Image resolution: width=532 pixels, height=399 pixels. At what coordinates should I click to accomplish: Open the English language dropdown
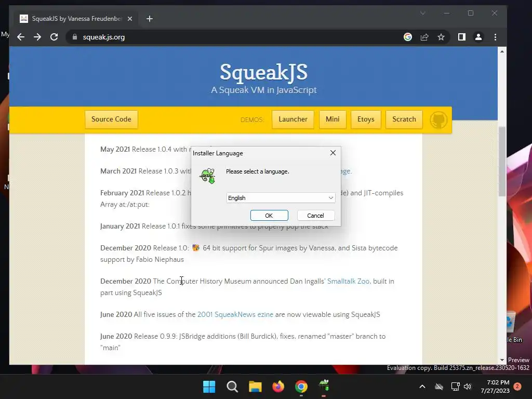[x=281, y=198]
